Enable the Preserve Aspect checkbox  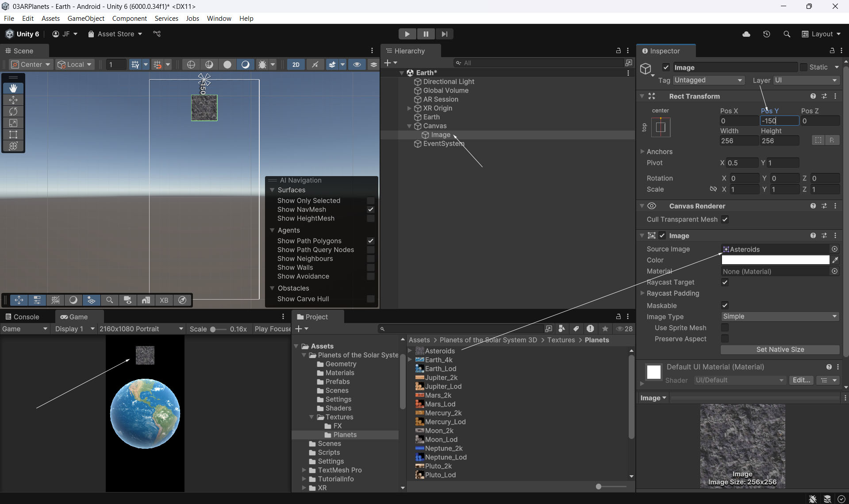(x=725, y=339)
